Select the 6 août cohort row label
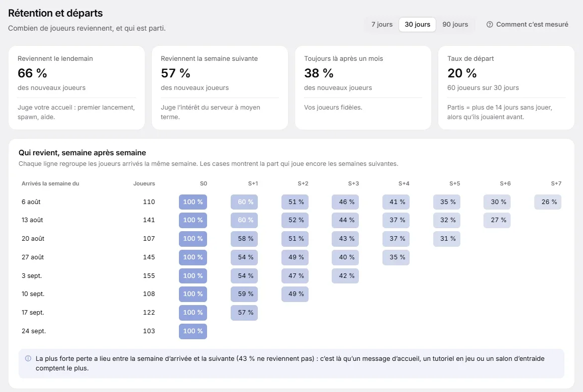The height and width of the screenshot is (392, 583). (x=31, y=202)
